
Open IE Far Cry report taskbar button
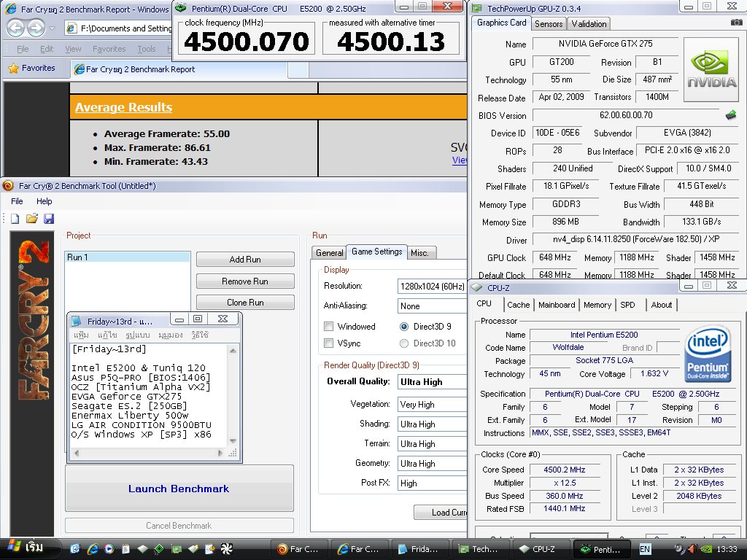(x=360, y=549)
